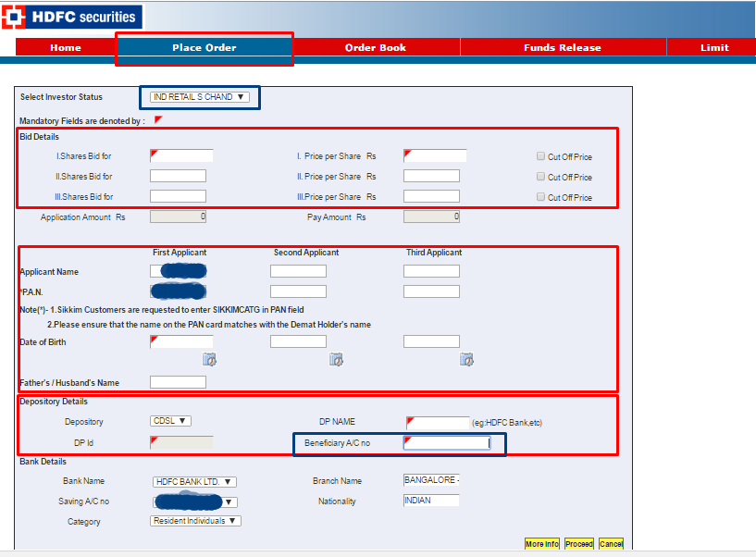Image resolution: width=756 pixels, height=557 pixels.
Task: Open calendar picker for First Applicant birth date
Action: (209, 359)
